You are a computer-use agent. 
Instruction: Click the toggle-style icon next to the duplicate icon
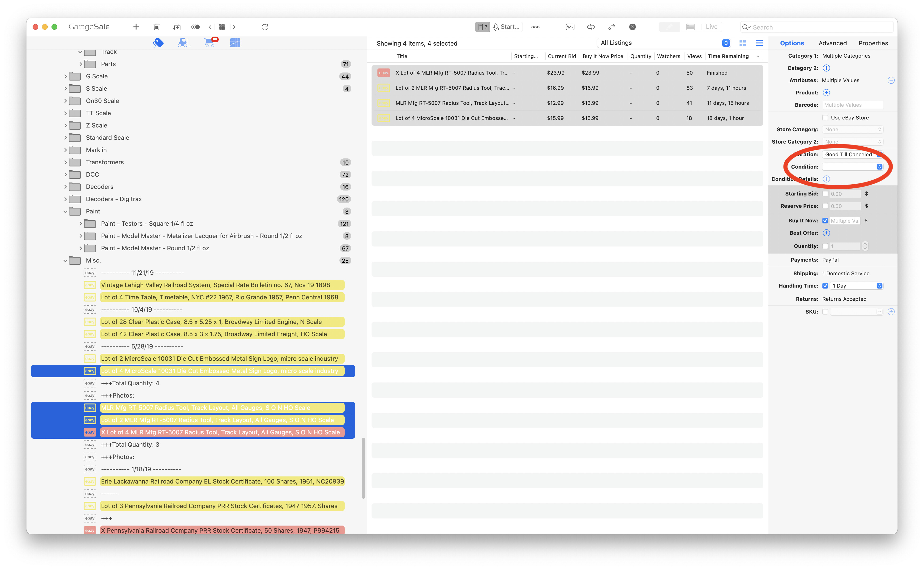(195, 27)
